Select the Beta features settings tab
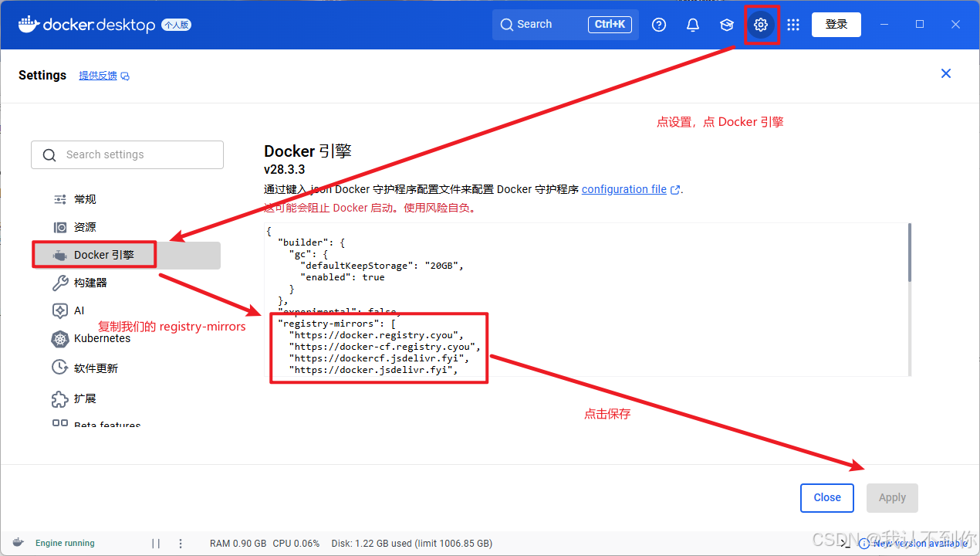 [x=126, y=423]
